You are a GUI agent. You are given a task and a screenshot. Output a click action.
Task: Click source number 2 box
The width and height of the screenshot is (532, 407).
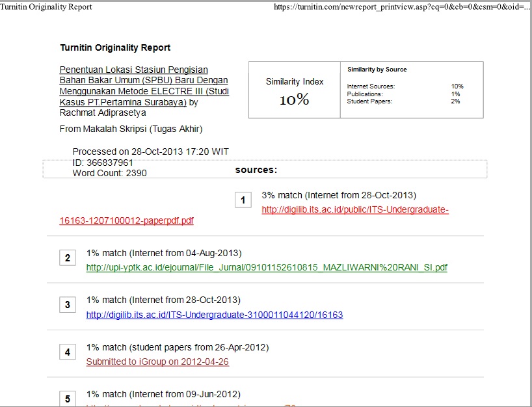coord(68,258)
